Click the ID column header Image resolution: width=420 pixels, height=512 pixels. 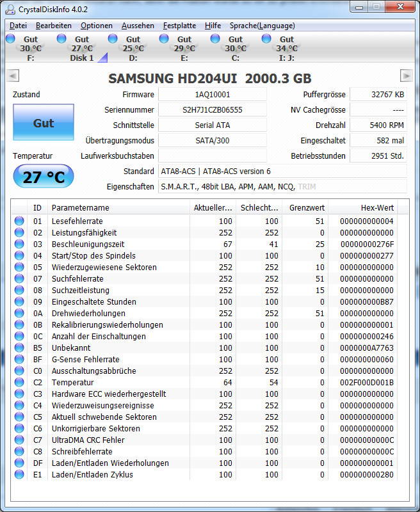click(37, 207)
